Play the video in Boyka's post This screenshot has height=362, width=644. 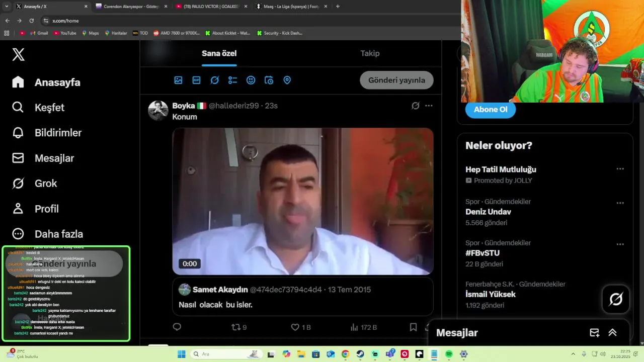[x=303, y=201]
